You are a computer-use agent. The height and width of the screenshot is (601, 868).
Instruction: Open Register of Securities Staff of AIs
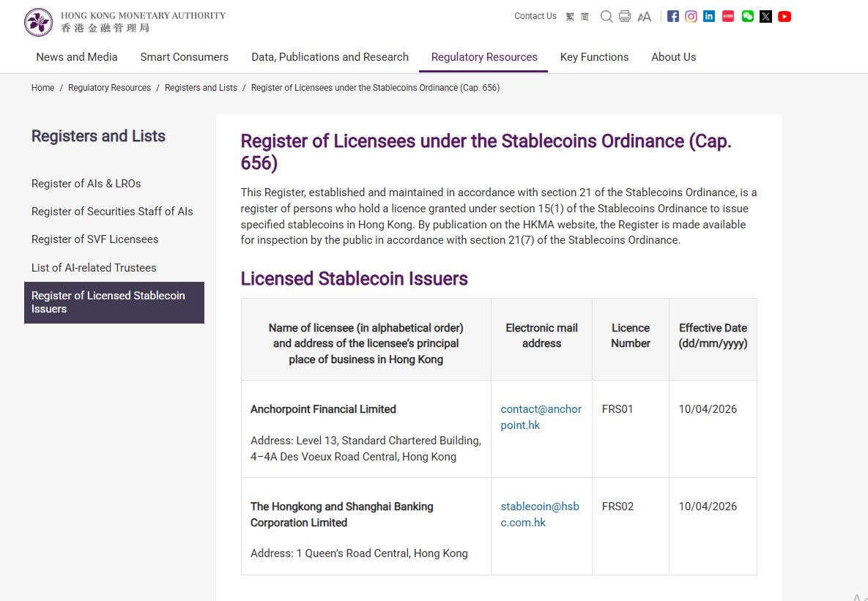(x=112, y=212)
